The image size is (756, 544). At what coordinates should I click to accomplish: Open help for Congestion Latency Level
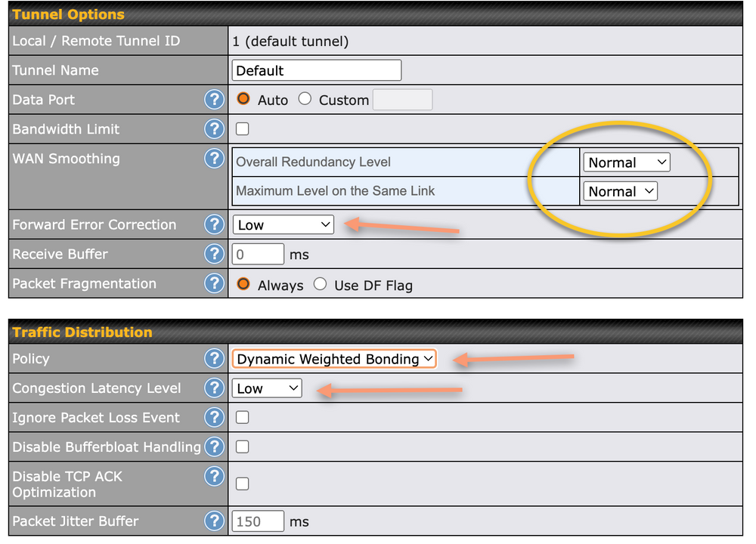(x=214, y=388)
